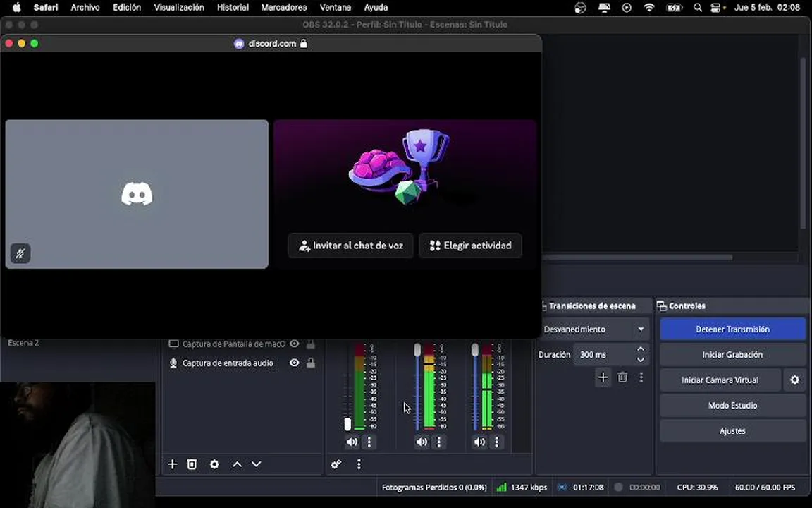The image size is (812, 508).
Task: Open Edición menu
Action: click(x=127, y=8)
